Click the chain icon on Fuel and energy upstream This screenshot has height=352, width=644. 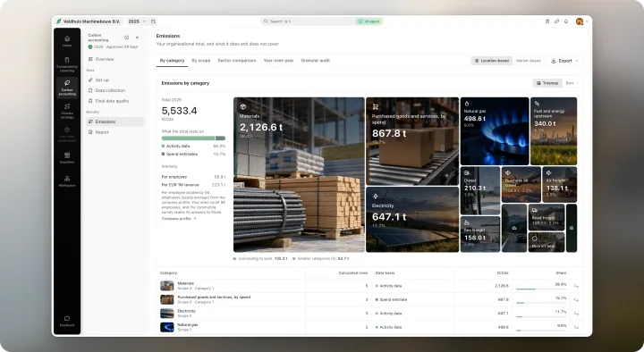537,104
